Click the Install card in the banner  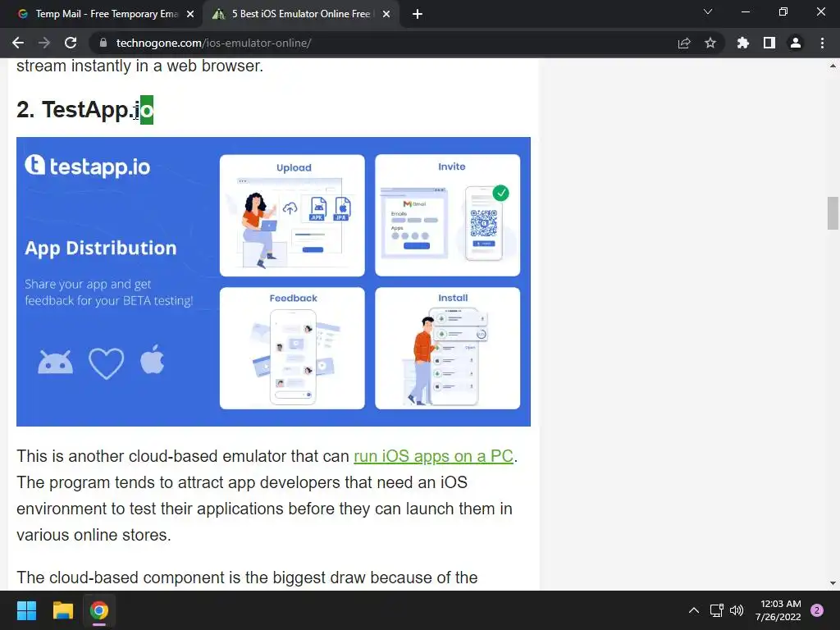[448, 348]
